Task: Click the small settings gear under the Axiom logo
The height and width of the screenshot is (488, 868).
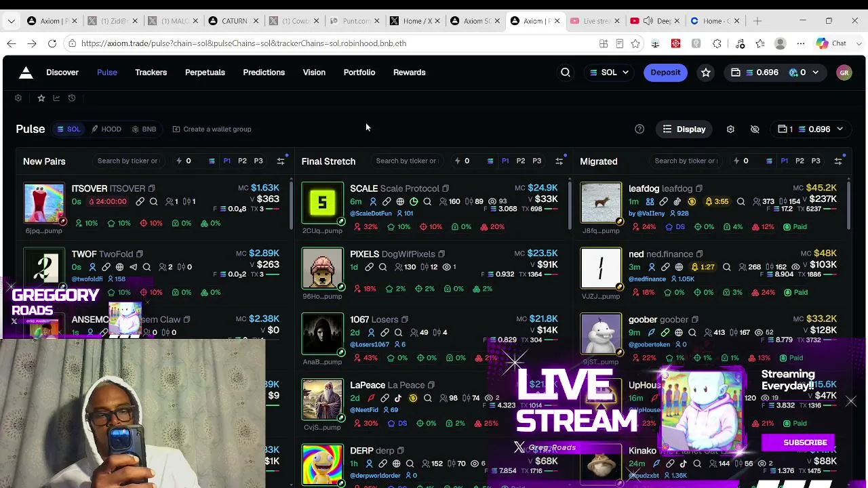Action: [x=18, y=98]
